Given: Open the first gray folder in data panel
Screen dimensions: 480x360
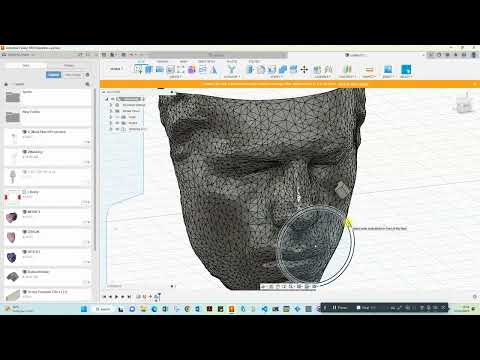Looking at the screenshot, I should [13, 97].
